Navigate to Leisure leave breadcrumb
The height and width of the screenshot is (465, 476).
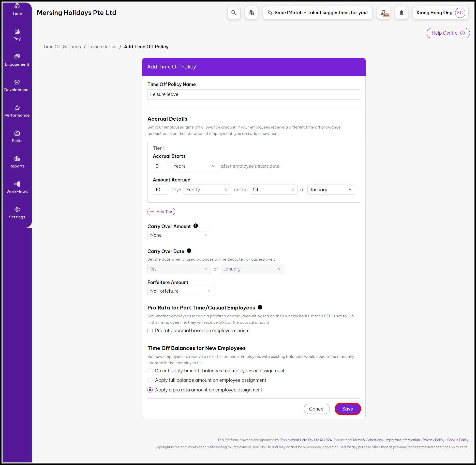click(x=102, y=47)
